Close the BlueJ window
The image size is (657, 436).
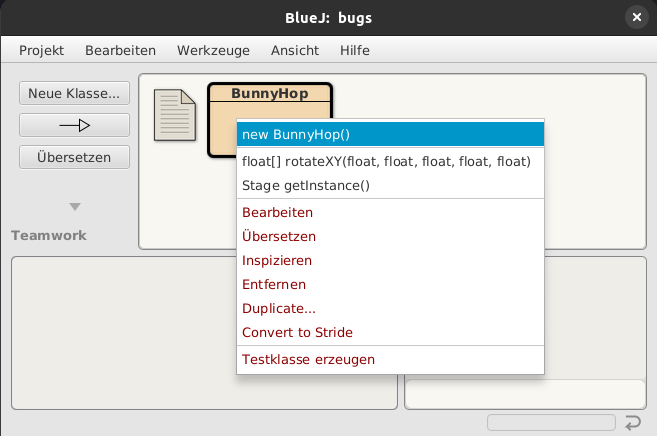pyautogui.click(x=637, y=17)
